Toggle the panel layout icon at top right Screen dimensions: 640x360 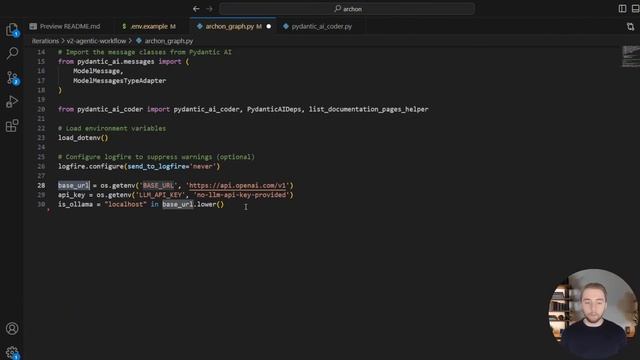pyautogui.click(x=635, y=9)
